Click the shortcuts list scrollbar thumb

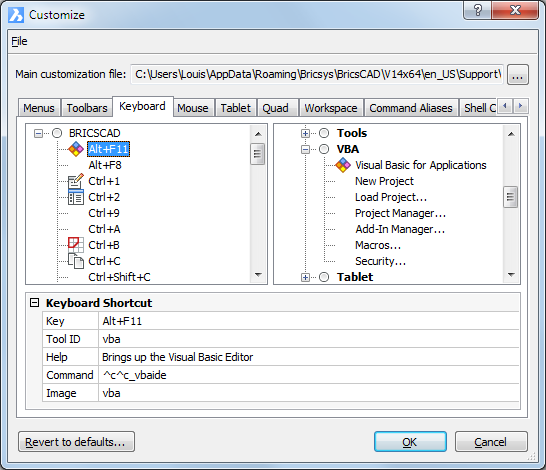click(257, 154)
